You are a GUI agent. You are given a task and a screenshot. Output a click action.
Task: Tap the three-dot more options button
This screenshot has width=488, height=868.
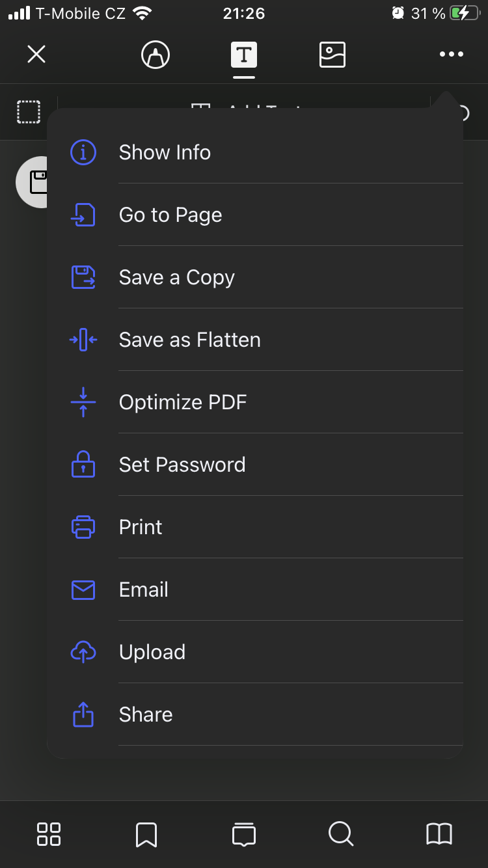pyautogui.click(x=452, y=55)
